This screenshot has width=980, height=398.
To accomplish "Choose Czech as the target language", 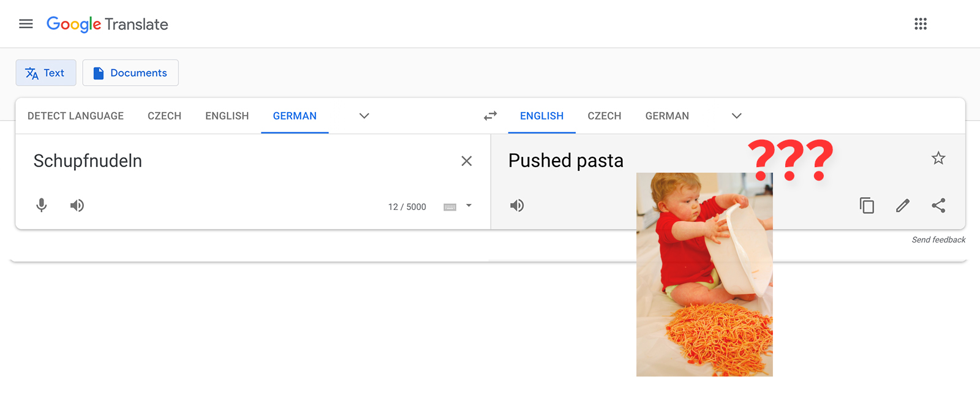I will 605,116.
